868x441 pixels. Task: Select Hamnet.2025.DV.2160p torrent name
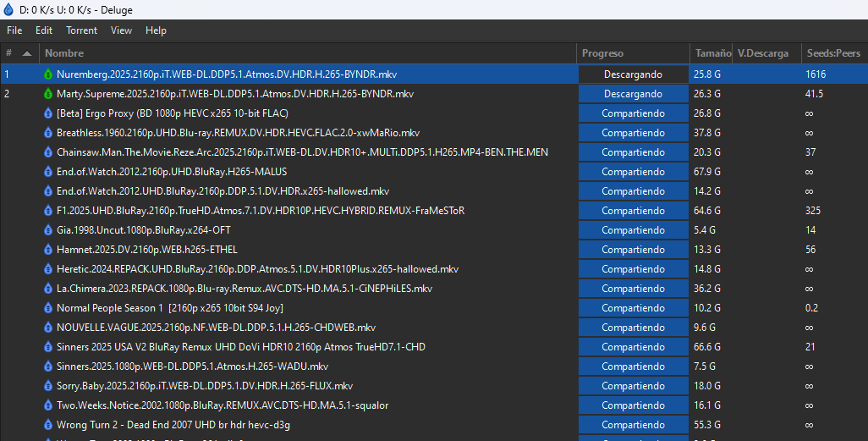coord(146,250)
